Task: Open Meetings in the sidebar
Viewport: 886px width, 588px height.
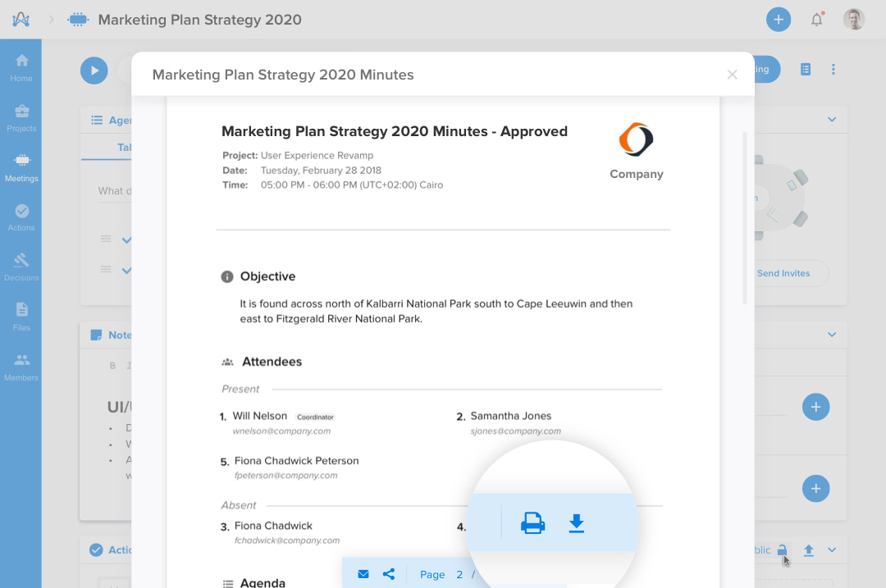Action: 21,168
